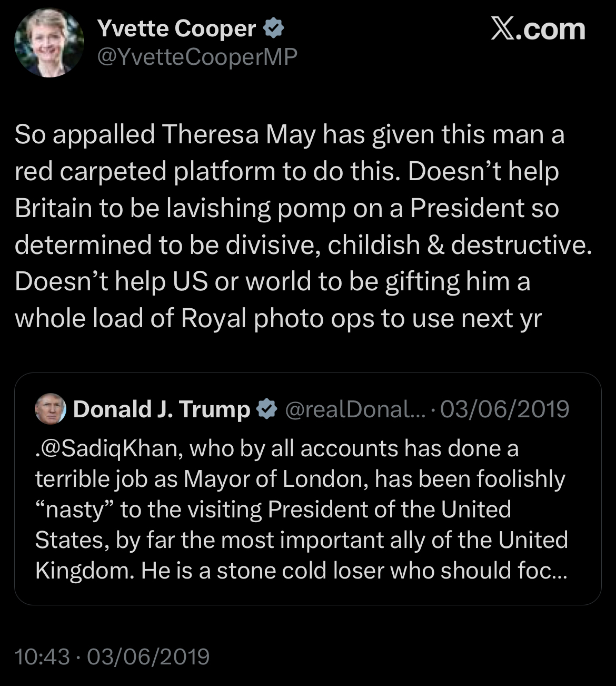The image size is (616, 686).
Task: Click the verified badge next to Donald J. Trump
Action: [x=267, y=409]
